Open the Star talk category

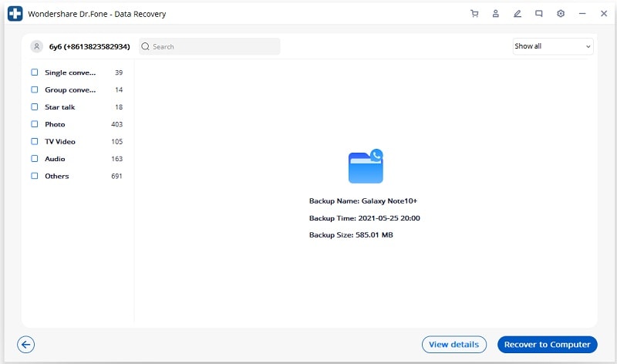60,107
